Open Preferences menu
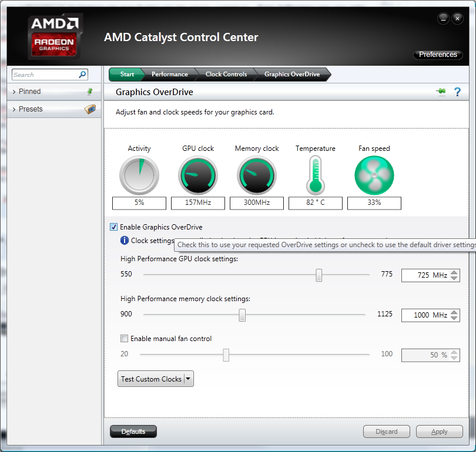 [x=438, y=55]
